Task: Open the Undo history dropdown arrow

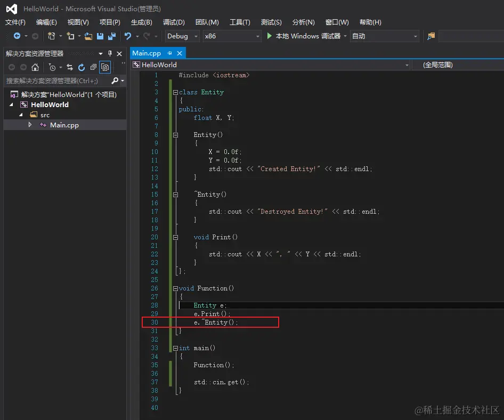Action: (137, 36)
